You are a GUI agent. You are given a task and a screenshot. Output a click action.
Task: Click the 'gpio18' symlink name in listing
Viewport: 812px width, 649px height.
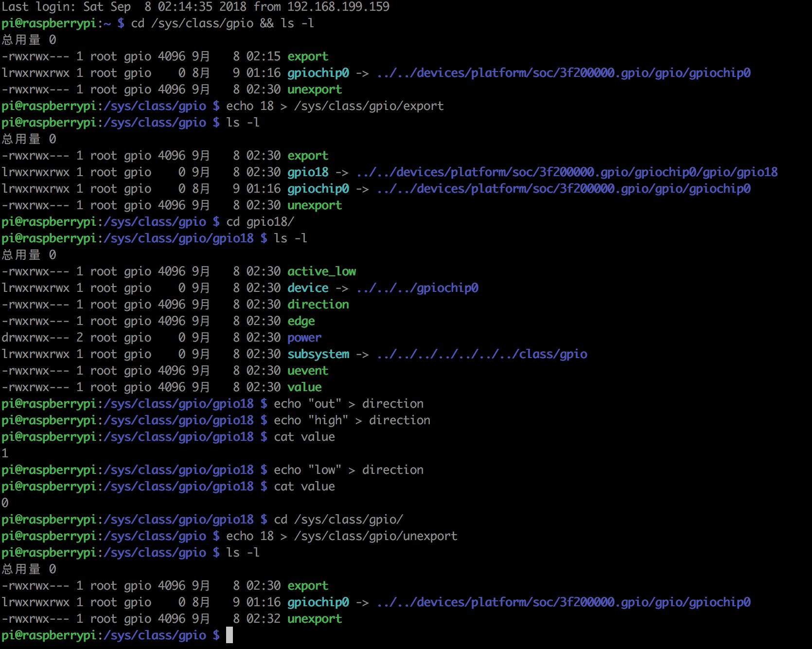point(308,172)
